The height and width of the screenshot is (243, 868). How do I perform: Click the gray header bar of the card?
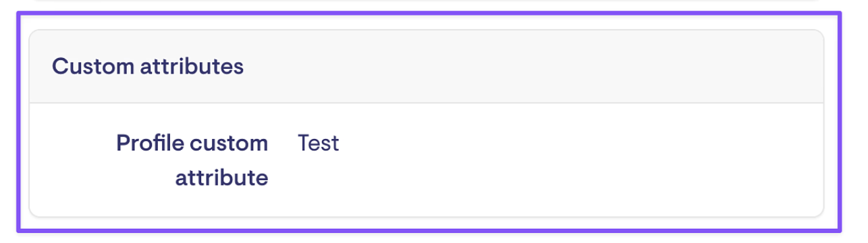(427, 67)
